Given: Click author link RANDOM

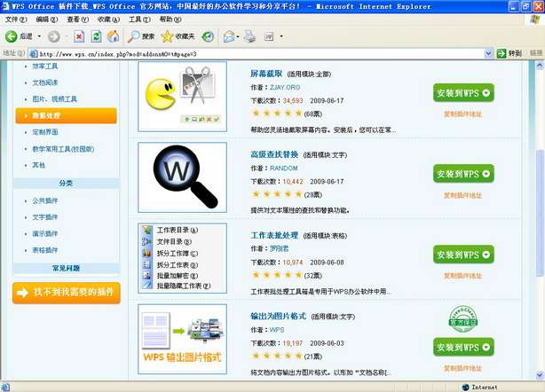Looking at the screenshot, I should coord(284,168).
